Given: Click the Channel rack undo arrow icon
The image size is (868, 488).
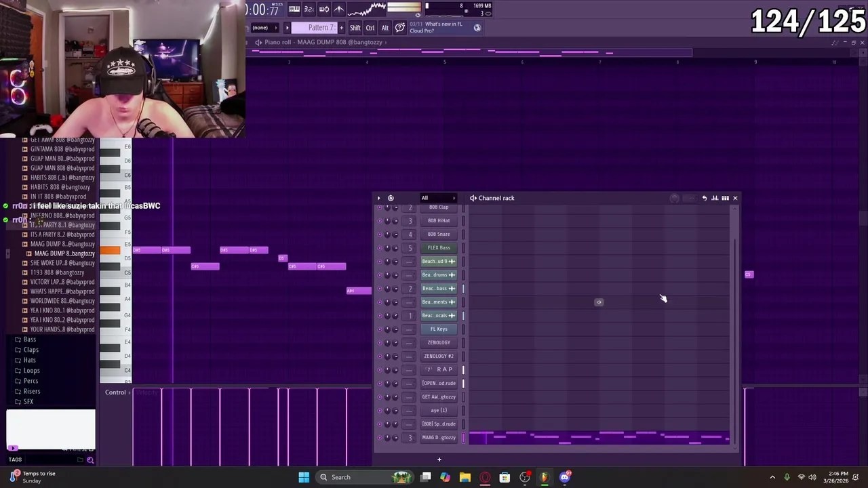Looking at the screenshot, I should pos(705,198).
